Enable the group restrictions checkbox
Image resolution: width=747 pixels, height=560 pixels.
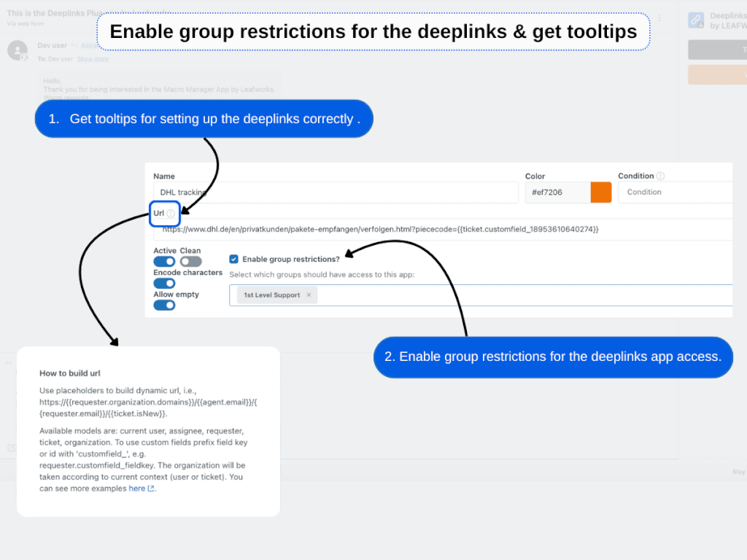(x=234, y=259)
